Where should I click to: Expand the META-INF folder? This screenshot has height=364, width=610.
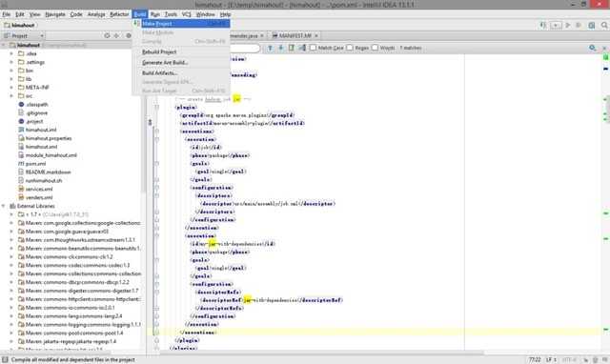coord(11,88)
